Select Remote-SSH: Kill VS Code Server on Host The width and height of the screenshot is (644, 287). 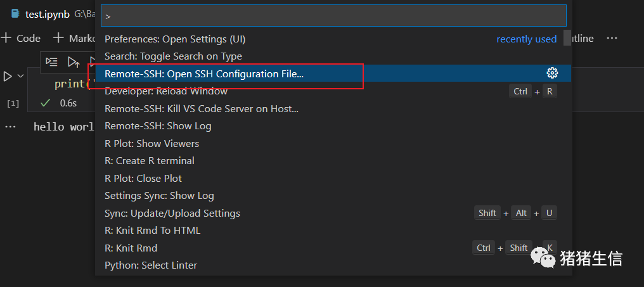[333, 109]
